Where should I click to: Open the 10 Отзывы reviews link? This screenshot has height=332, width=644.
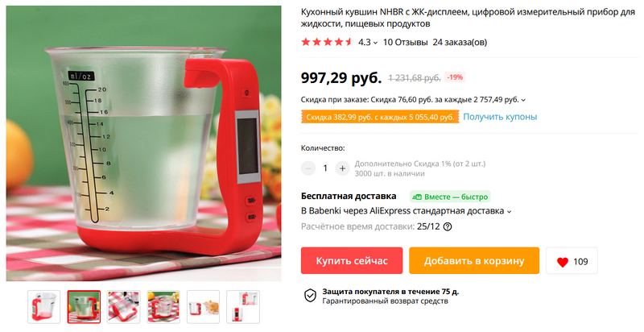coord(406,42)
